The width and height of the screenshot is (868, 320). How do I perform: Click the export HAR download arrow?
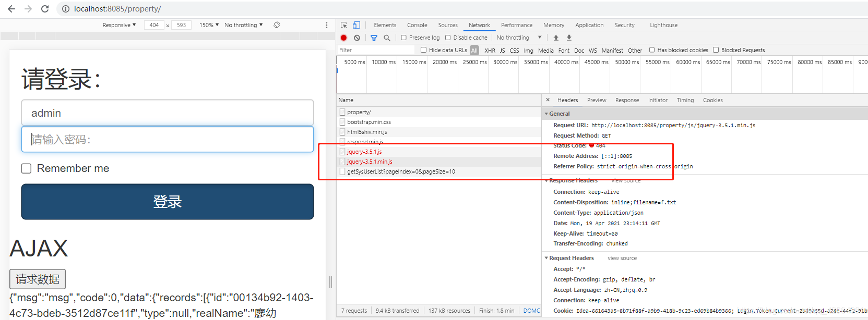(x=569, y=38)
